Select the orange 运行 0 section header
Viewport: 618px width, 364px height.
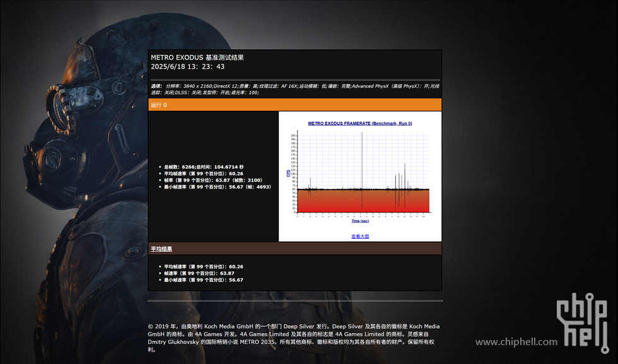click(x=295, y=105)
